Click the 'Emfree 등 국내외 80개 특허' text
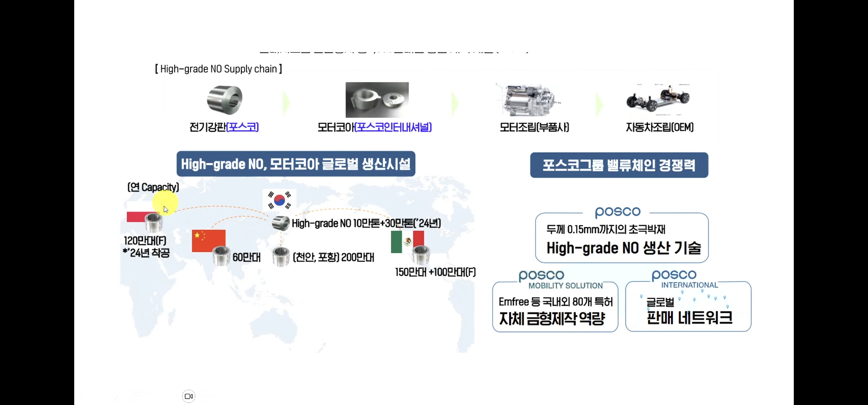Viewport: 868px width, 405px height. pyautogui.click(x=555, y=302)
